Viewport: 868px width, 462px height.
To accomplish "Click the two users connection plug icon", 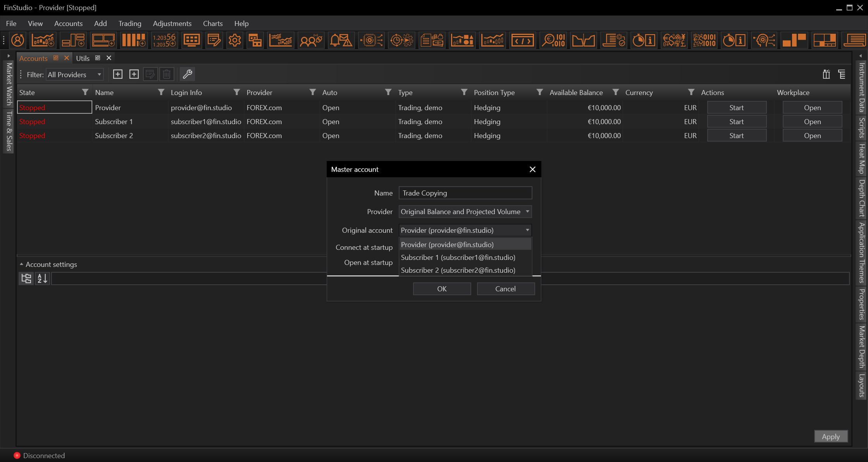I will click(311, 40).
